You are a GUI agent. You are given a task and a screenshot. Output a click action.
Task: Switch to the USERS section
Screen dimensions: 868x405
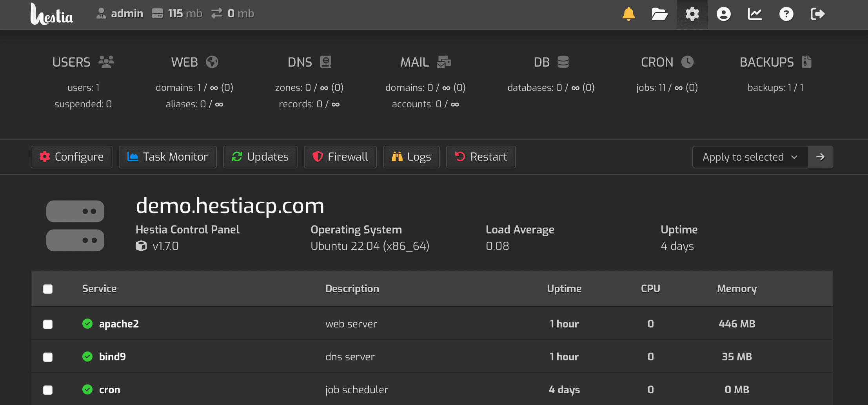coord(71,62)
